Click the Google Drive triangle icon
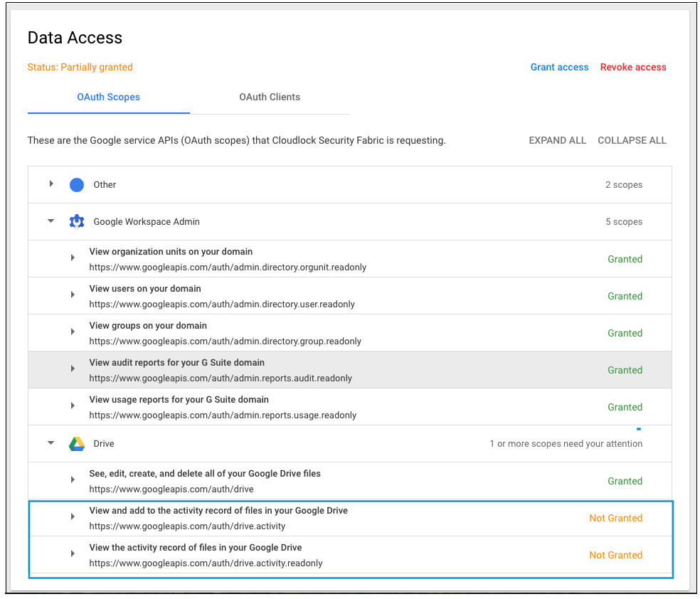 (77, 444)
